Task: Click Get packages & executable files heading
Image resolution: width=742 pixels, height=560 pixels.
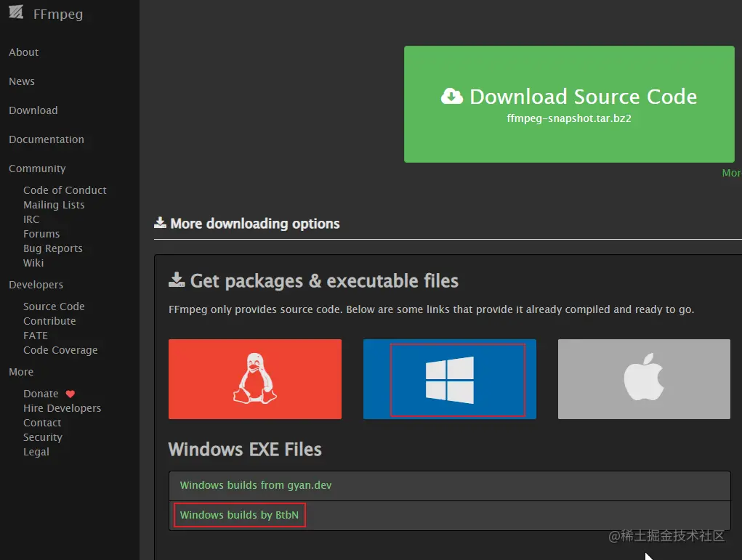Action: pos(324,281)
